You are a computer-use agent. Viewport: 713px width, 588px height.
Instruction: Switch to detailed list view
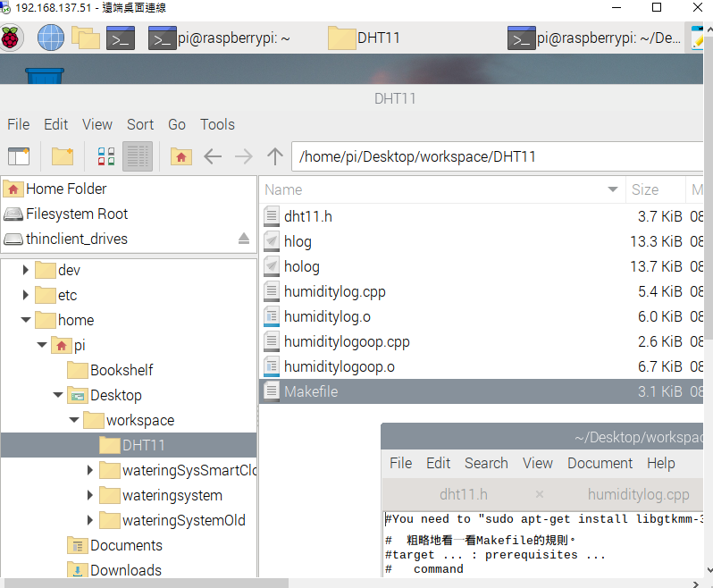point(137,156)
